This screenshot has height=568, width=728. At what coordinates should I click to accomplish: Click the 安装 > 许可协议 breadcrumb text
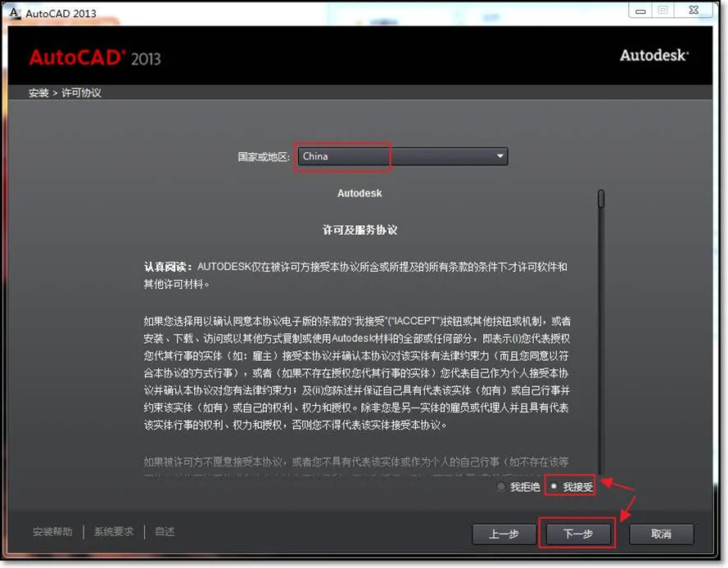click(65, 92)
